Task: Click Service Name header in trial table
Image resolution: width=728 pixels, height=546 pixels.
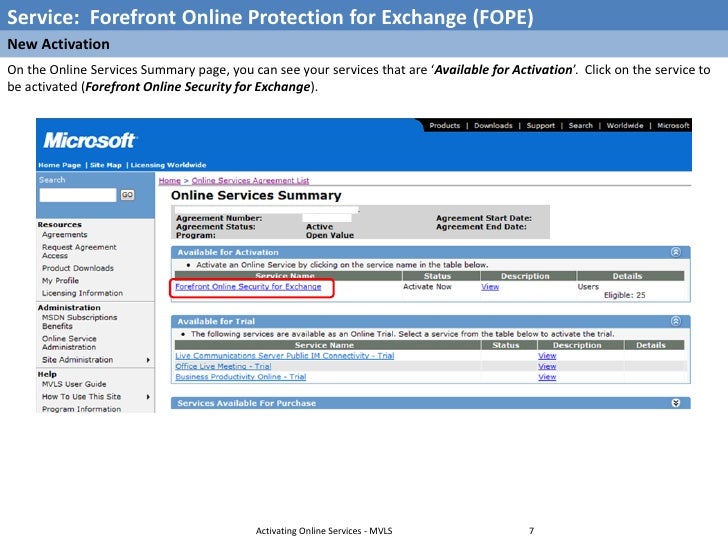Action: (324, 345)
